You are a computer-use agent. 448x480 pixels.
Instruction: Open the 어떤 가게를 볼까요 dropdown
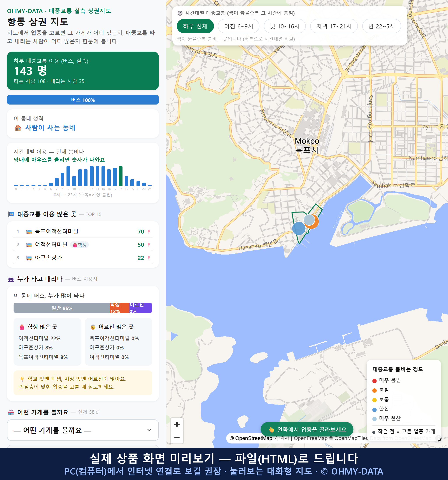click(83, 430)
